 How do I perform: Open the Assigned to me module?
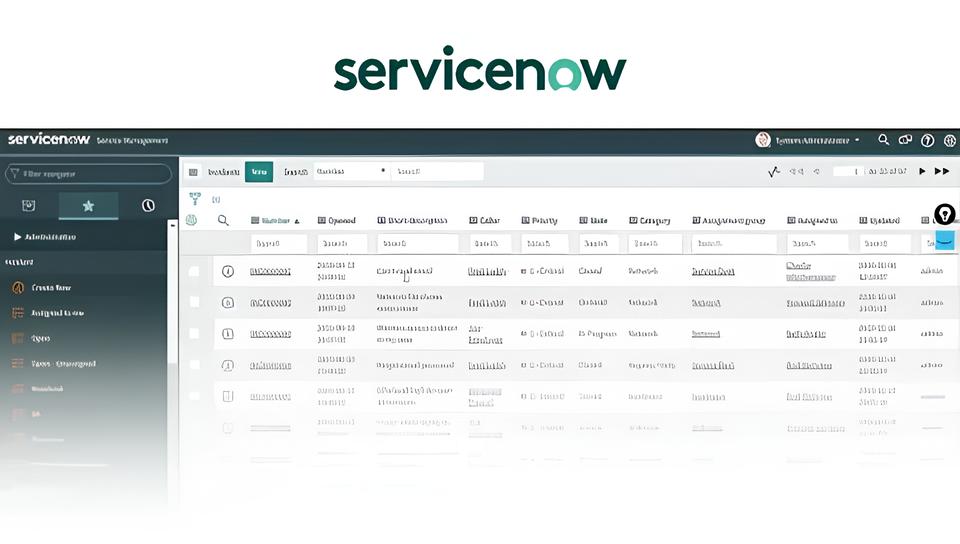click(58, 313)
